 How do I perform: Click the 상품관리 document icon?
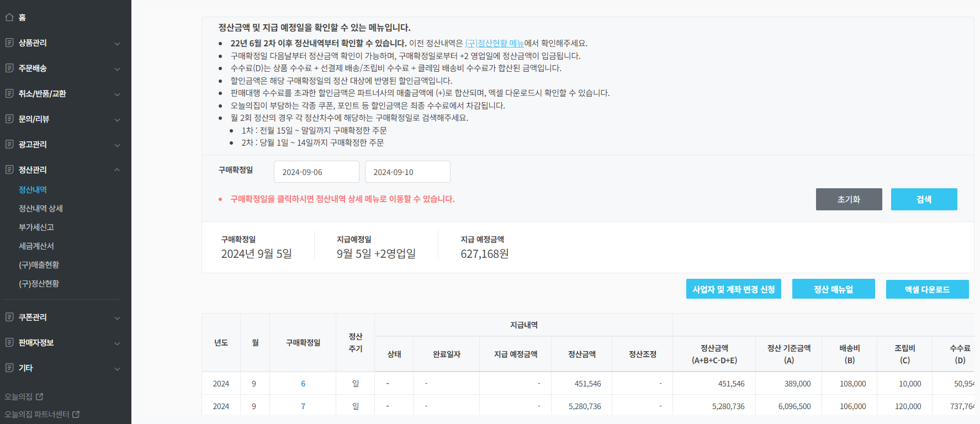pos(9,43)
